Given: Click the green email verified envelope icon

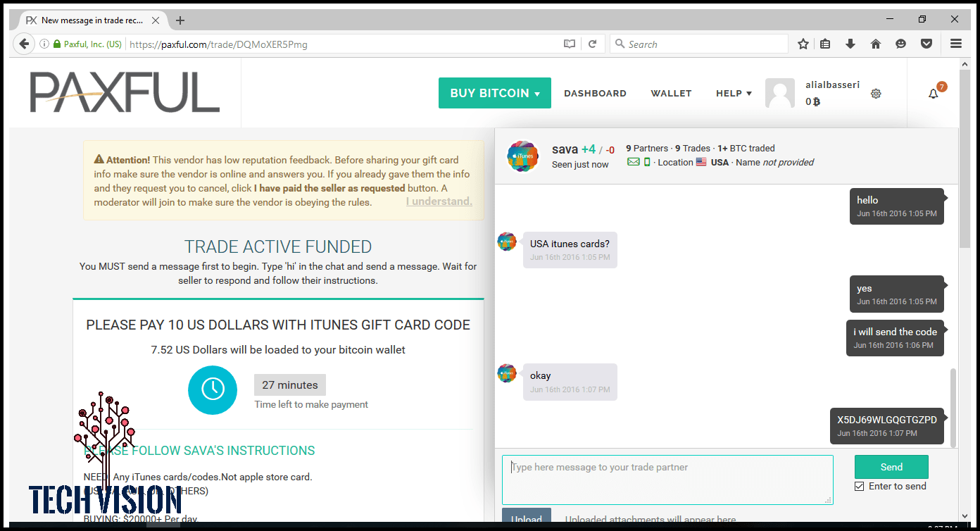Looking at the screenshot, I should 634,162.
